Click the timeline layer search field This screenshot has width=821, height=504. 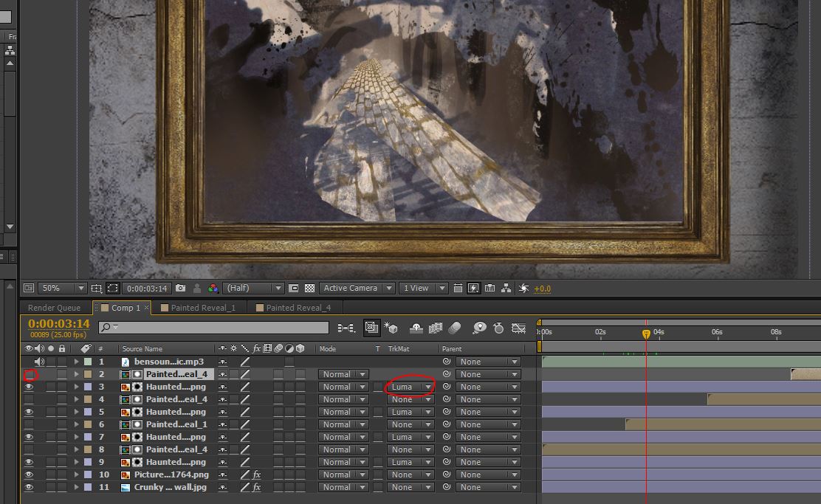213,328
